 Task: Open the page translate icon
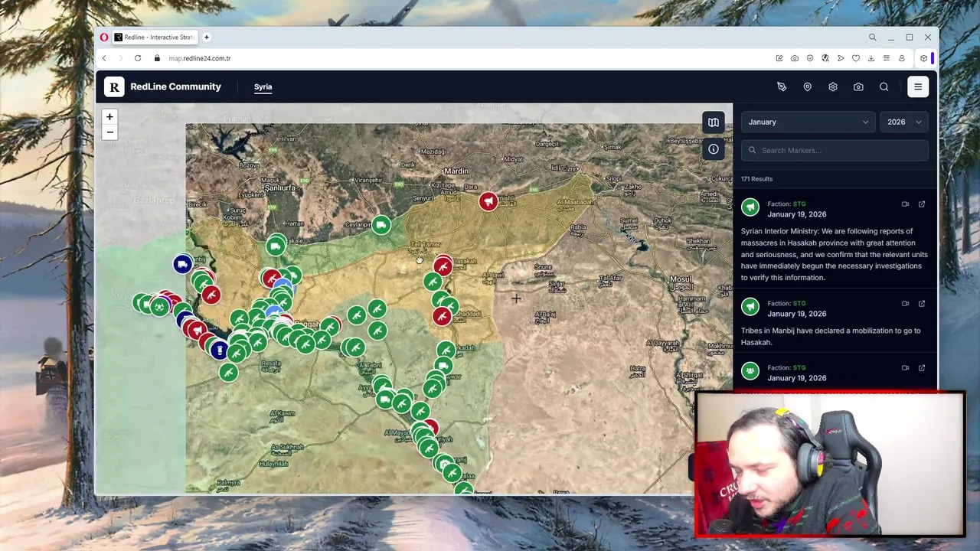click(x=825, y=58)
